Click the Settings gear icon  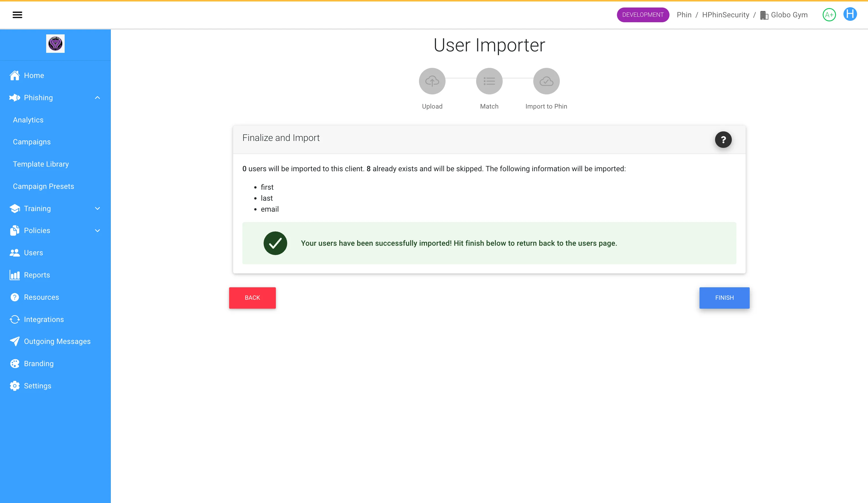(x=15, y=386)
